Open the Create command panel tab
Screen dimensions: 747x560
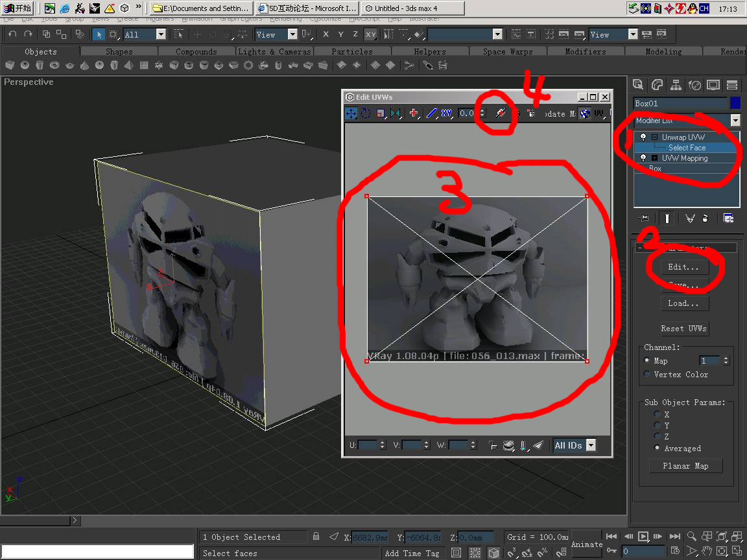click(638, 85)
